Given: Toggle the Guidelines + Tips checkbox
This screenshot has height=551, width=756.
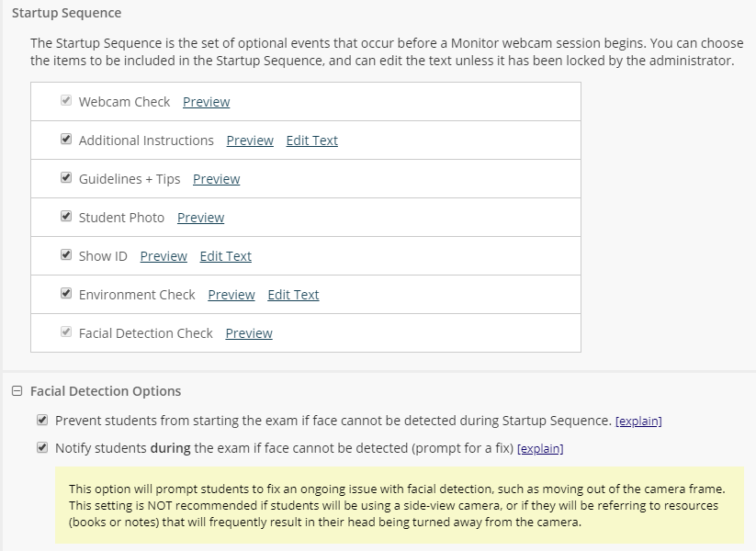Looking at the screenshot, I should tap(66, 178).
